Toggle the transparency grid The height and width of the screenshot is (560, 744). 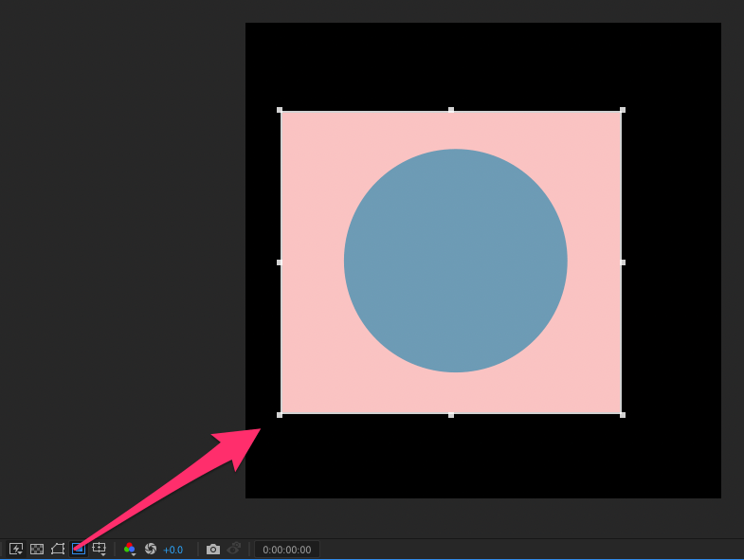(x=37, y=549)
